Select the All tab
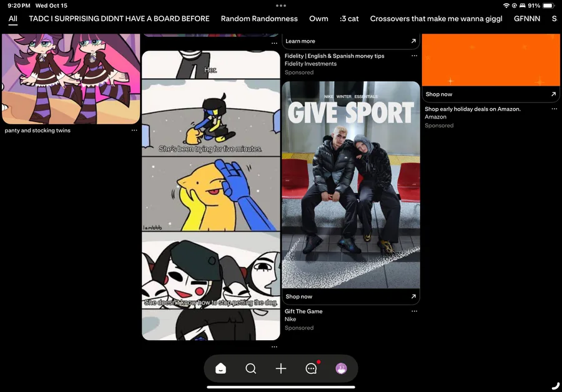The width and height of the screenshot is (562, 392). pyautogui.click(x=13, y=19)
